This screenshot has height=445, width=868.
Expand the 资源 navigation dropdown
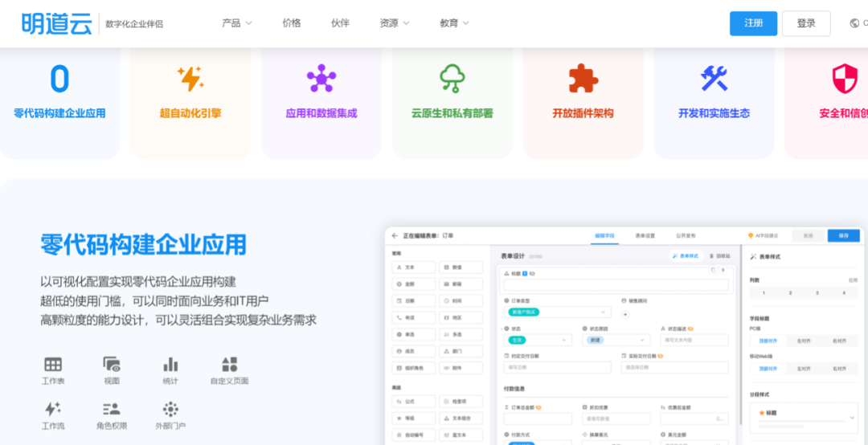coord(395,23)
